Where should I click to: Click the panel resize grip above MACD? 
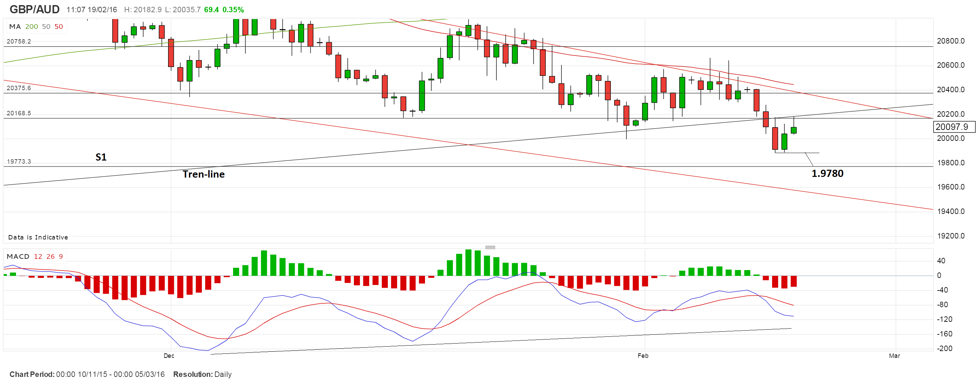pos(490,247)
